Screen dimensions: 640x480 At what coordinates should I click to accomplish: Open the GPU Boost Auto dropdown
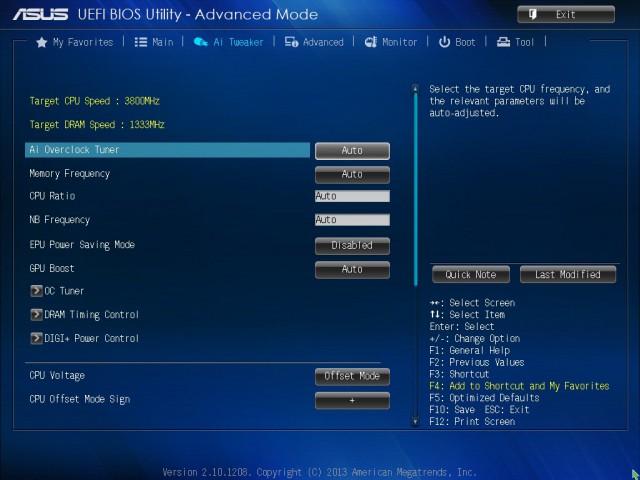point(352,269)
